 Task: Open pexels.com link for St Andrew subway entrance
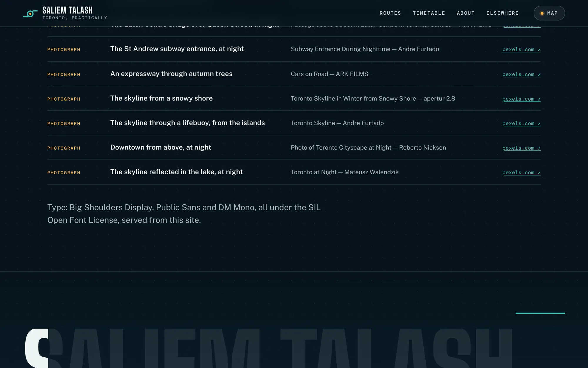(521, 49)
